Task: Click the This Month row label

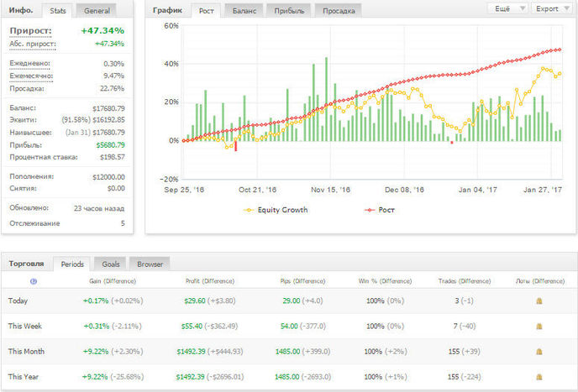Action: [x=26, y=352]
